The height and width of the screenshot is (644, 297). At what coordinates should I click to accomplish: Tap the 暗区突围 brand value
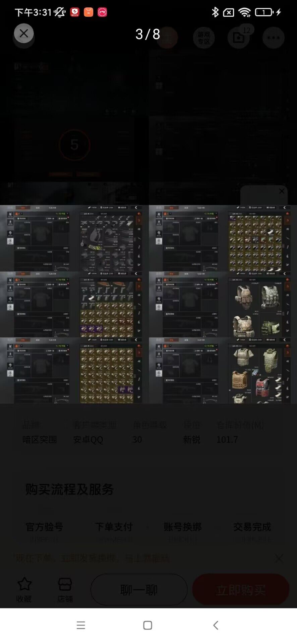pyautogui.click(x=40, y=439)
